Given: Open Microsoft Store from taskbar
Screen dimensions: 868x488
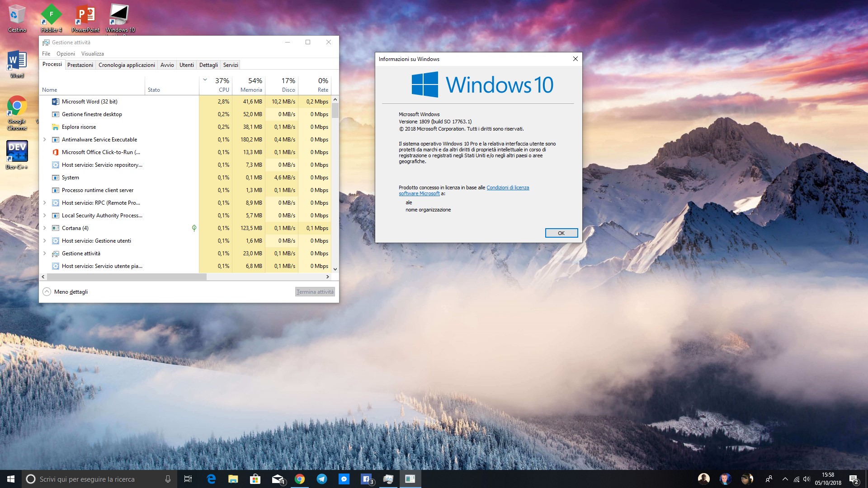Looking at the screenshot, I should coord(255,479).
